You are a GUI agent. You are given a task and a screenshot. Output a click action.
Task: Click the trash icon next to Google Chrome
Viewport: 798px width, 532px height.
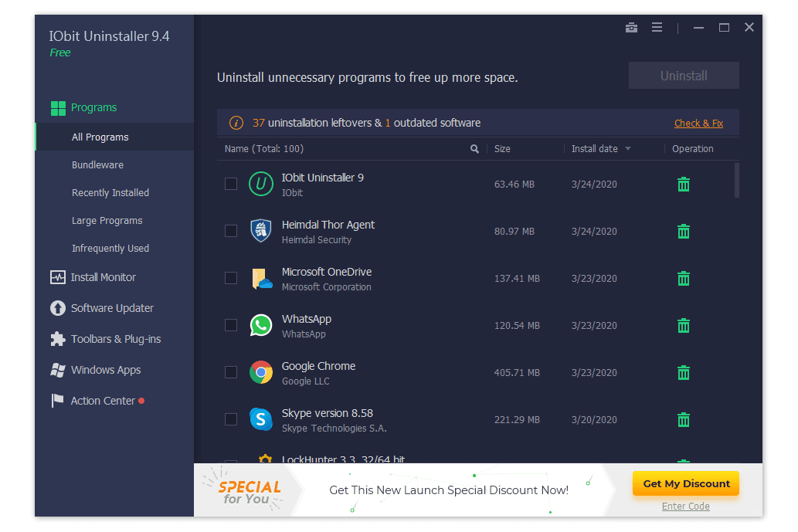click(x=684, y=373)
